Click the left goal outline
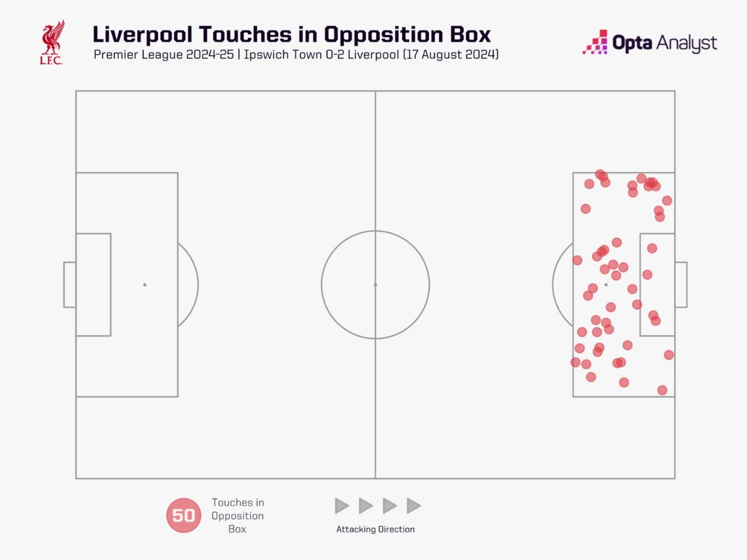747x560 pixels. (69, 285)
